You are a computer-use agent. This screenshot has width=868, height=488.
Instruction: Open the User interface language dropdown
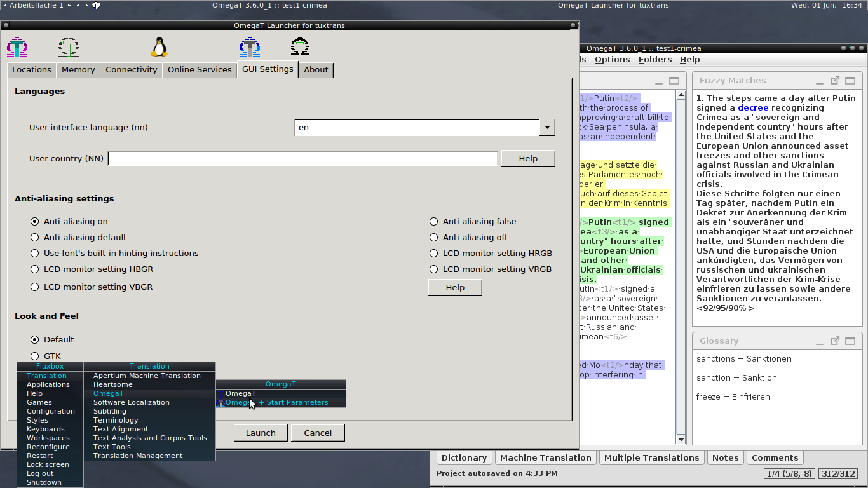click(547, 128)
